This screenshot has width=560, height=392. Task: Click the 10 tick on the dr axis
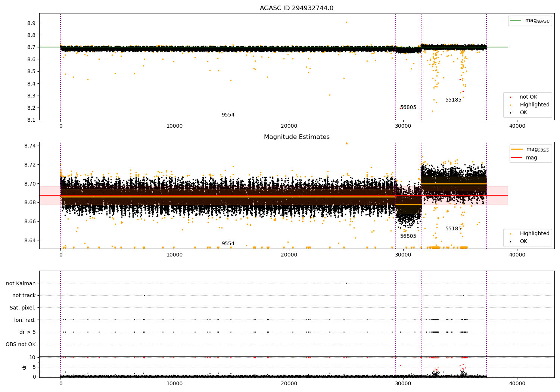pos(32,357)
